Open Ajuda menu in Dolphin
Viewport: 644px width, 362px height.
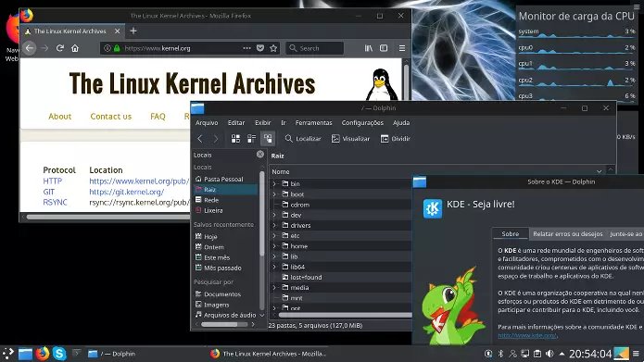(401, 123)
